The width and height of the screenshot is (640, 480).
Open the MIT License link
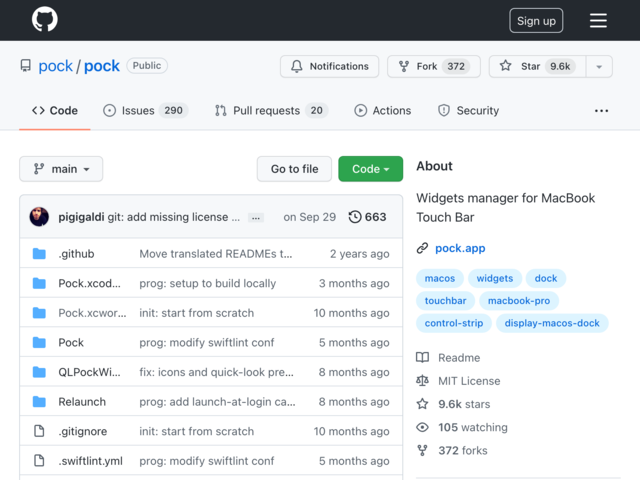point(458,381)
